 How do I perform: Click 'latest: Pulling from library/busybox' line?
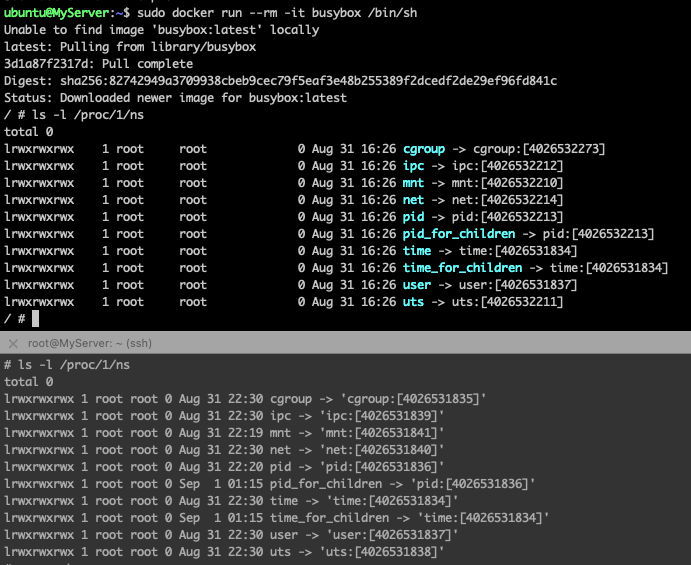[130, 47]
